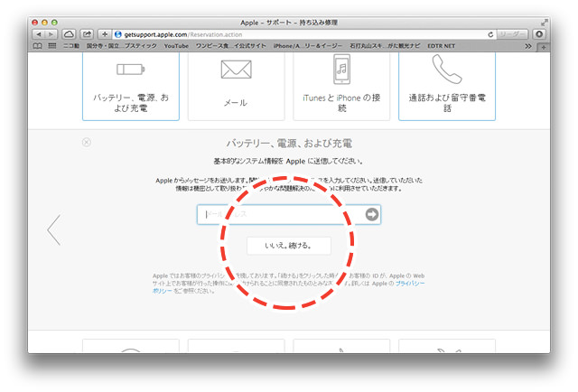Screen dimensions: 578x392
Task: Open the EDTR NET bookmark
Action: 442,46
